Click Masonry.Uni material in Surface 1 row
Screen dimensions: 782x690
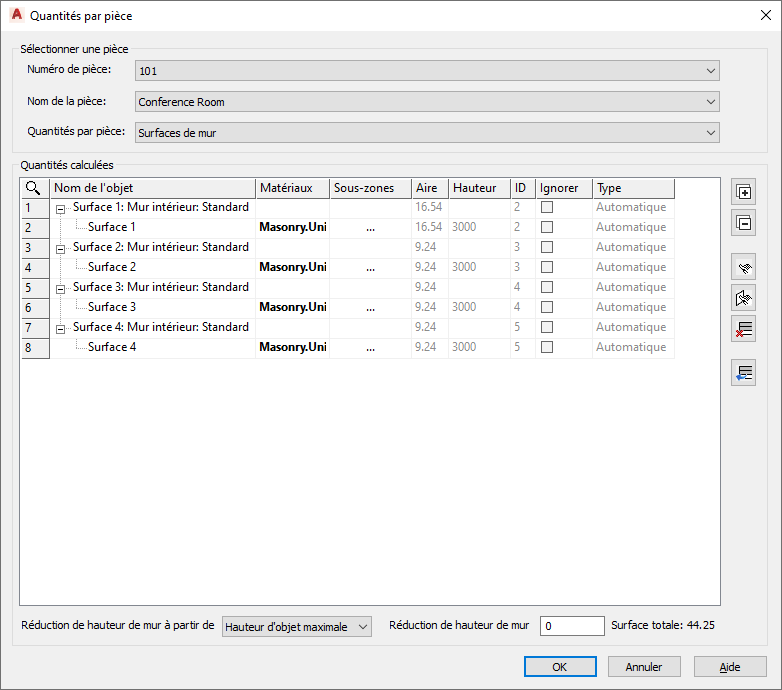(293, 227)
